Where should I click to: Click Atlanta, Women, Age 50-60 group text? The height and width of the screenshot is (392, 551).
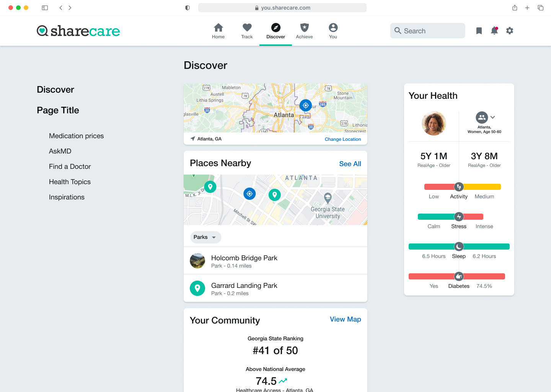(484, 129)
